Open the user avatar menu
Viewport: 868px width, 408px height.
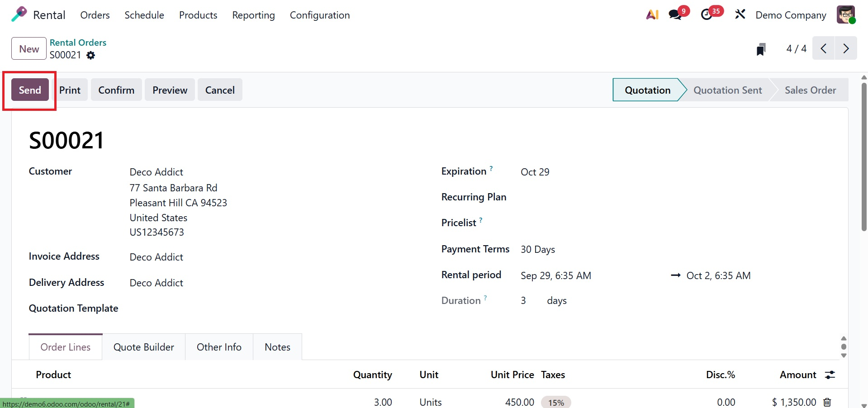tap(845, 15)
